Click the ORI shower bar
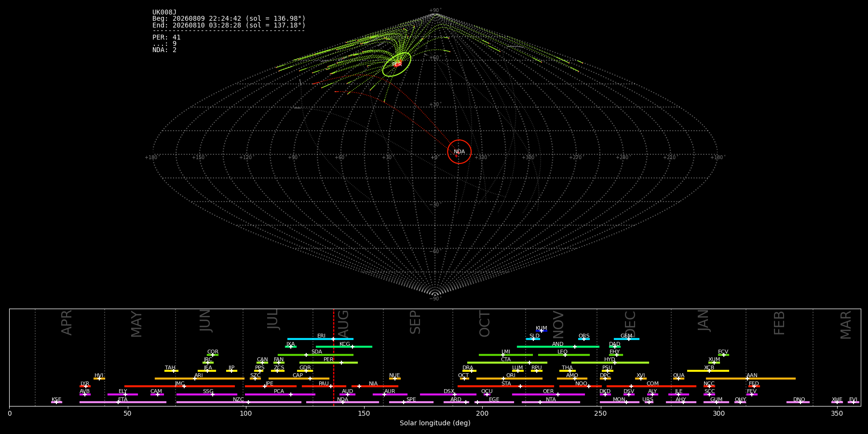The image size is (868, 434). pyautogui.click(x=509, y=379)
